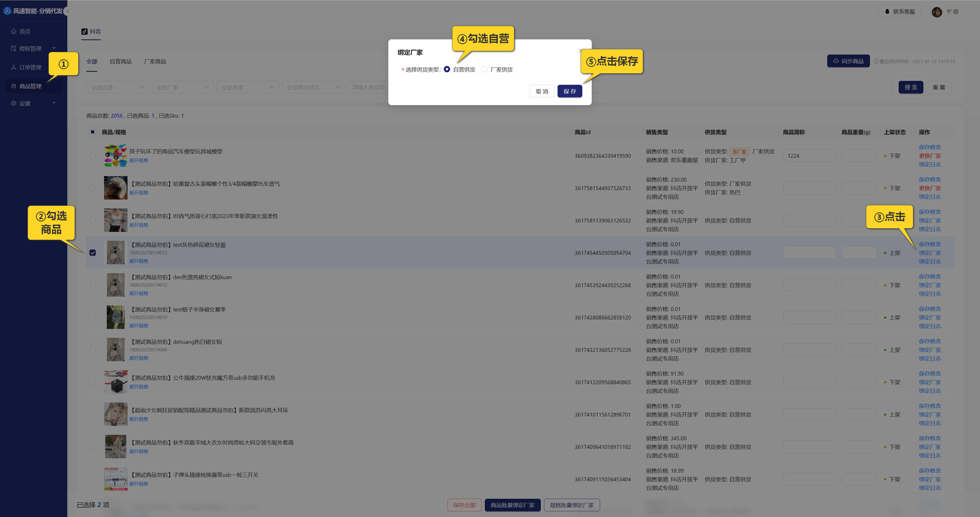This screenshot has width=980, height=517.
Task: Click the order management sidebar icon
Action: tap(14, 67)
